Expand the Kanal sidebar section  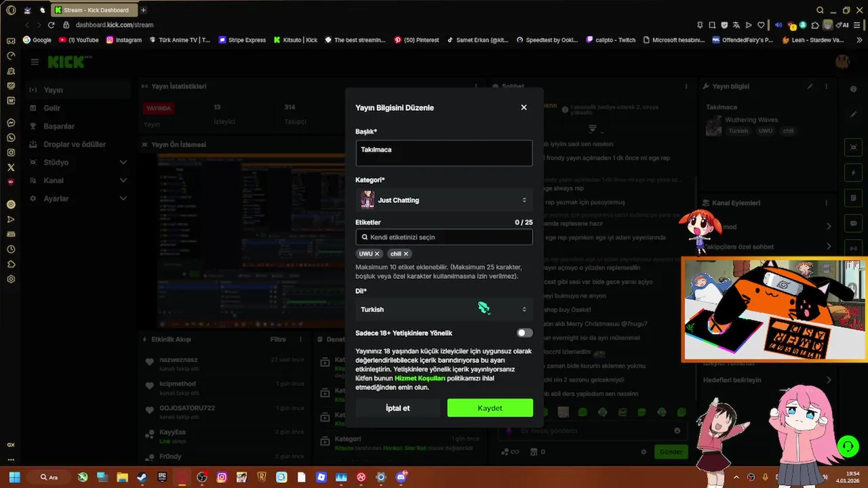coord(78,180)
